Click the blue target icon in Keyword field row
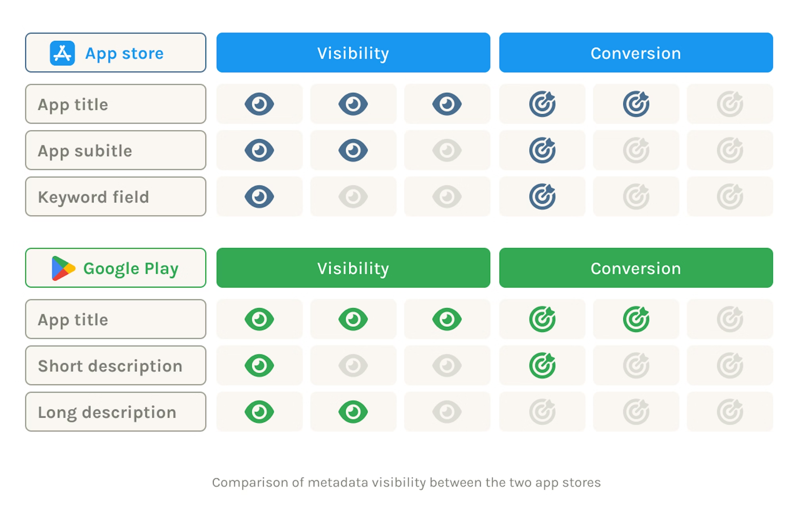 542,197
